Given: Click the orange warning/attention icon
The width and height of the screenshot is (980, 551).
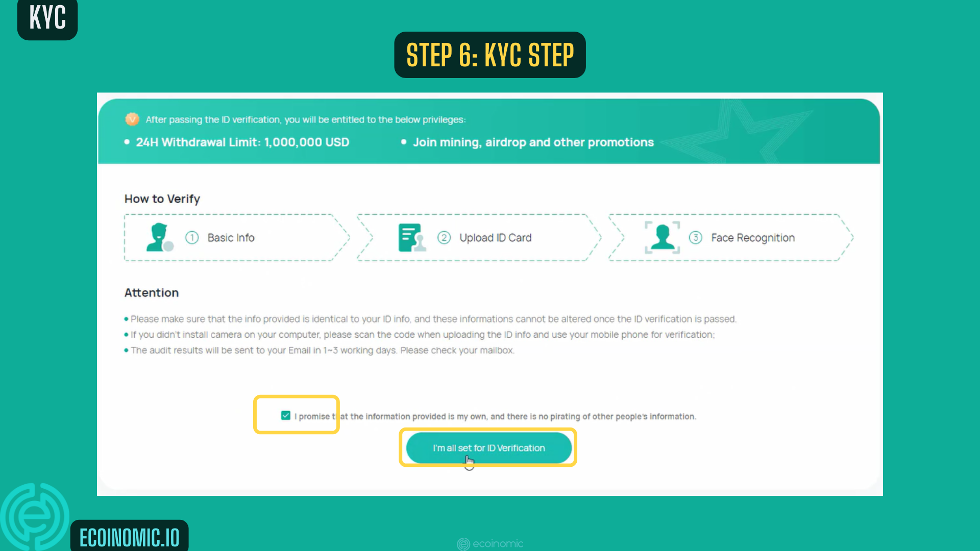Looking at the screenshot, I should (x=132, y=119).
